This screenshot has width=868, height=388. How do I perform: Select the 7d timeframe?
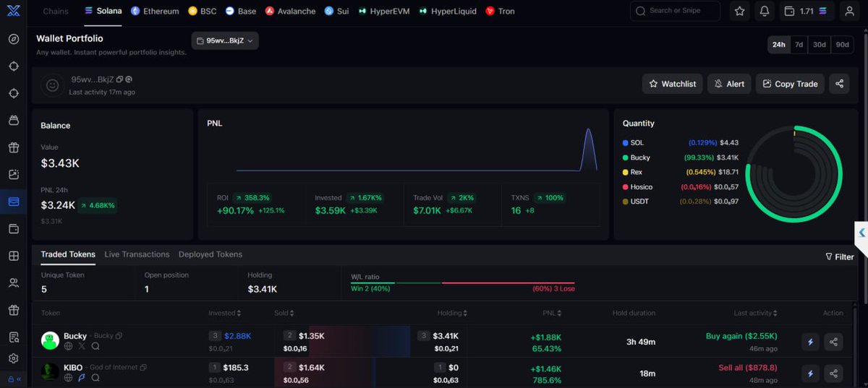(799, 44)
